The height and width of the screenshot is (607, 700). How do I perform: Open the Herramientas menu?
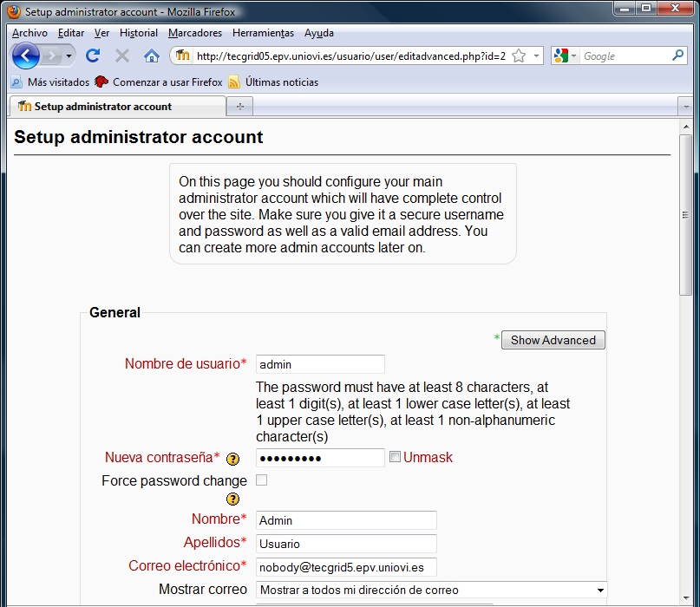(x=264, y=33)
